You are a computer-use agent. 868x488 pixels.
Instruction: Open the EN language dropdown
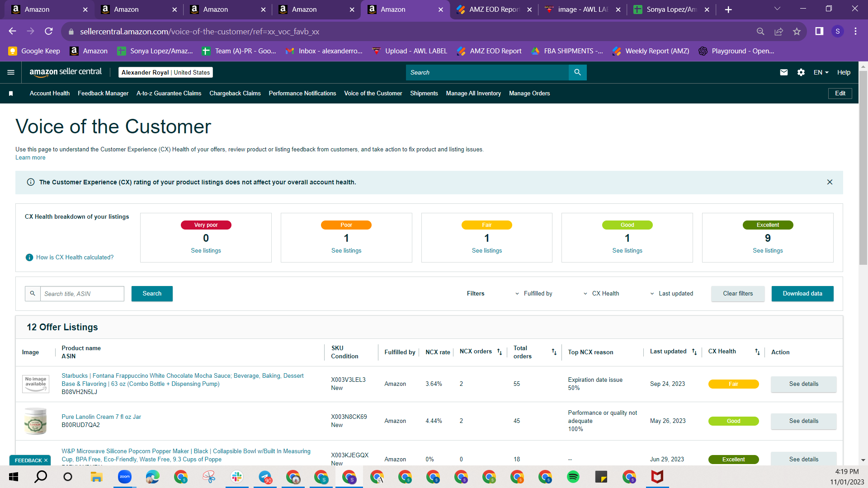point(821,72)
